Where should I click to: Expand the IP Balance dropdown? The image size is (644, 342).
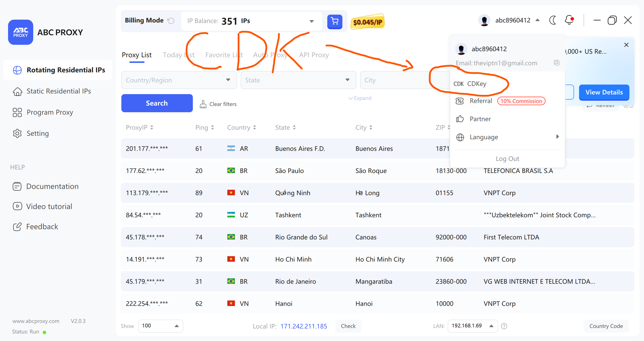[311, 21]
